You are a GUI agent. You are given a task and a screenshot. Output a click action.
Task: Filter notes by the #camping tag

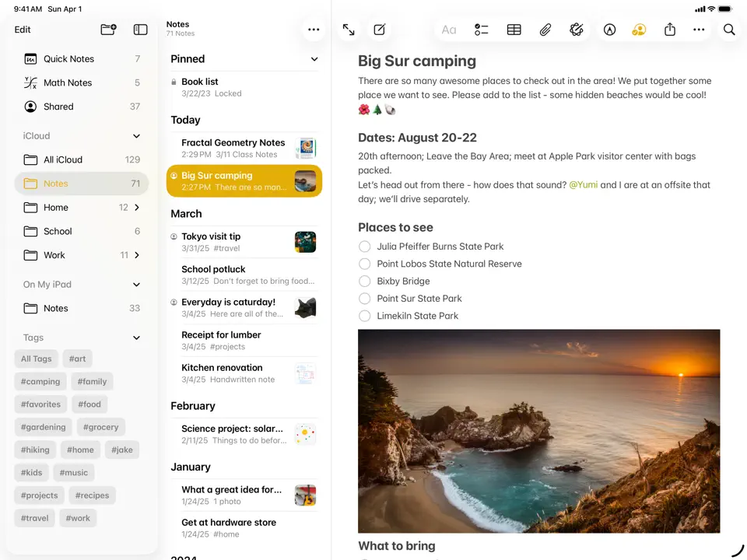tap(40, 381)
